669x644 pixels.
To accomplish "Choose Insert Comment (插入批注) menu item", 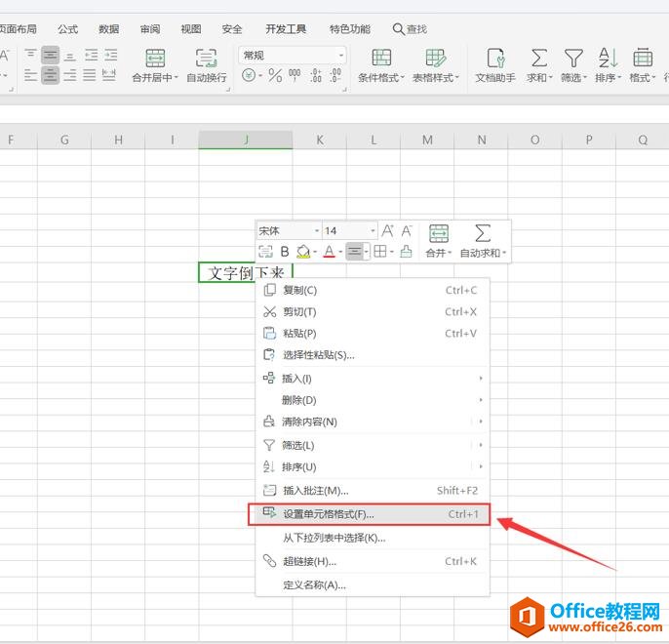I will coord(373,491).
